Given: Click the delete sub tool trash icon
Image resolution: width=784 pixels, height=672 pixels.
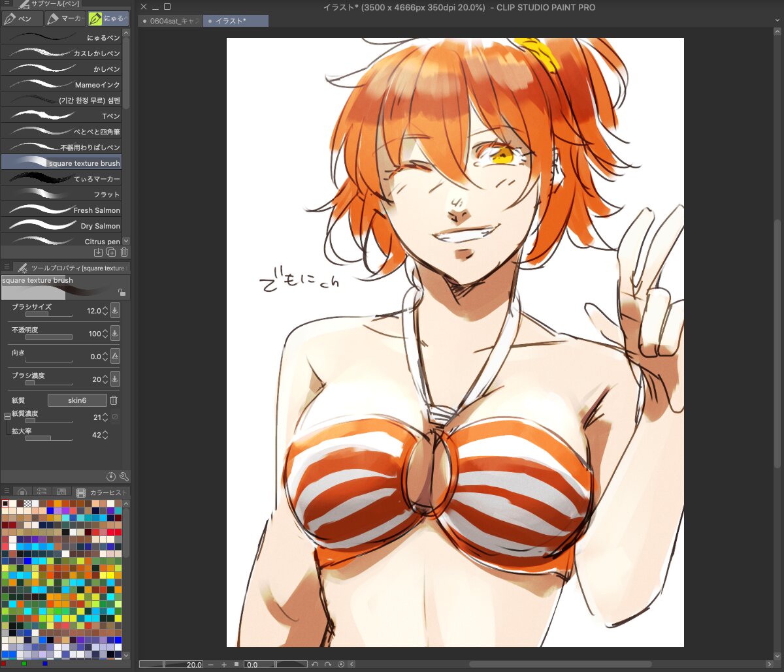Looking at the screenshot, I should pyautogui.click(x=124, y=252).
